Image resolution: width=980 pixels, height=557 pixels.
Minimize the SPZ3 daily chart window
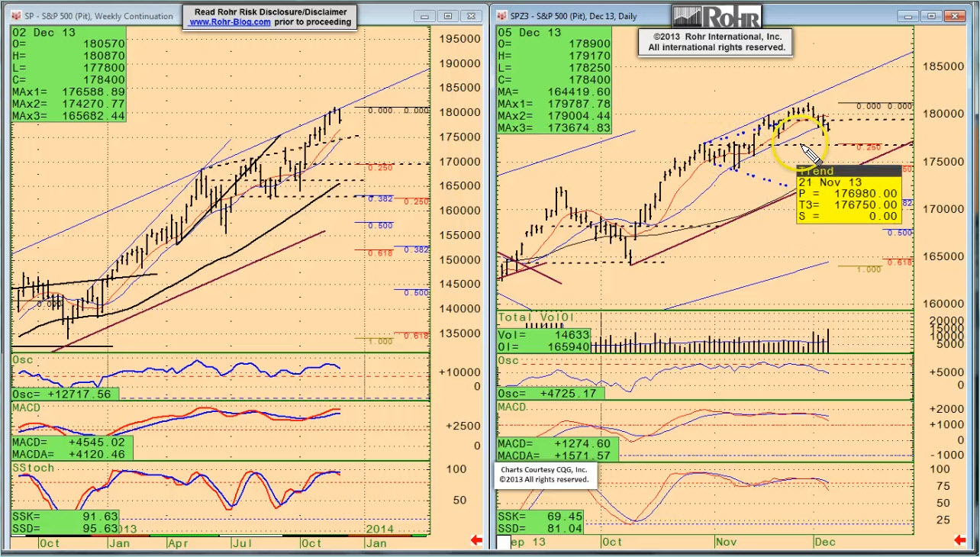(908, 16)
